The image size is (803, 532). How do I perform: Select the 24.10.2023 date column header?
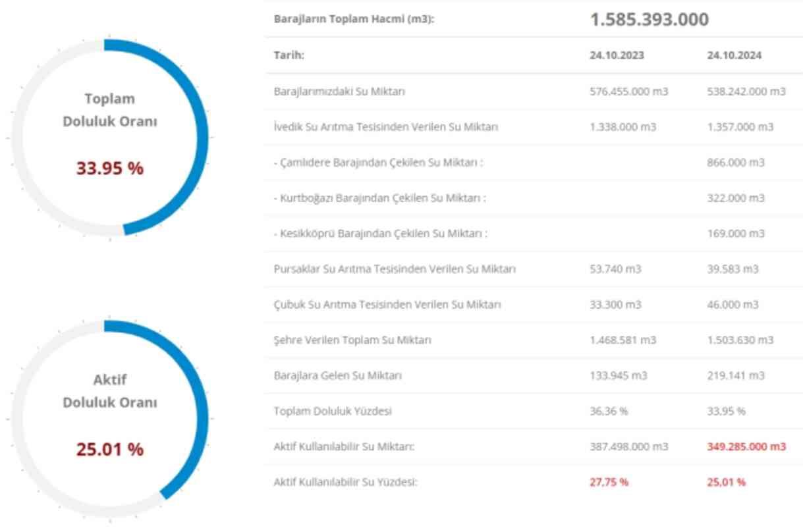[x=617, y=55]
